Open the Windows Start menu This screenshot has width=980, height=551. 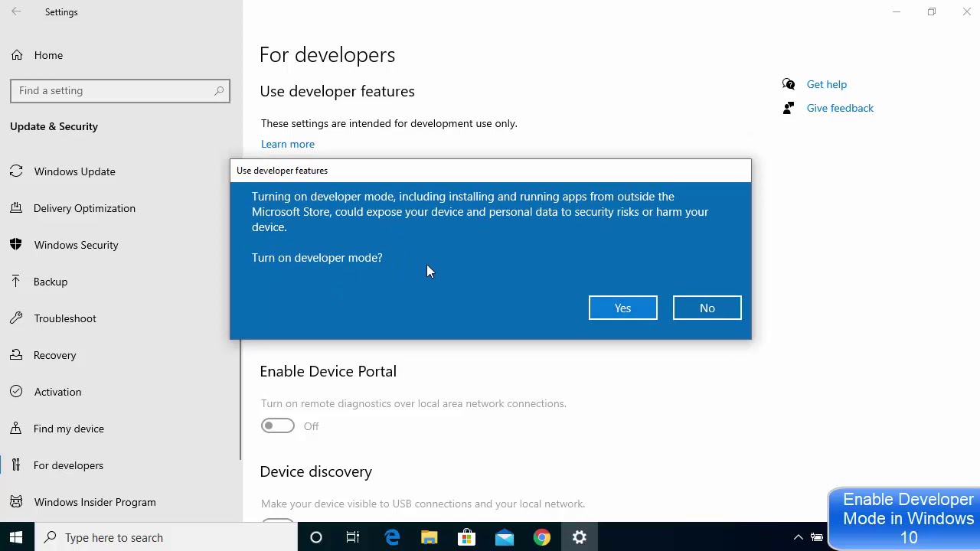pyautogui.click(x=16, y=537)
